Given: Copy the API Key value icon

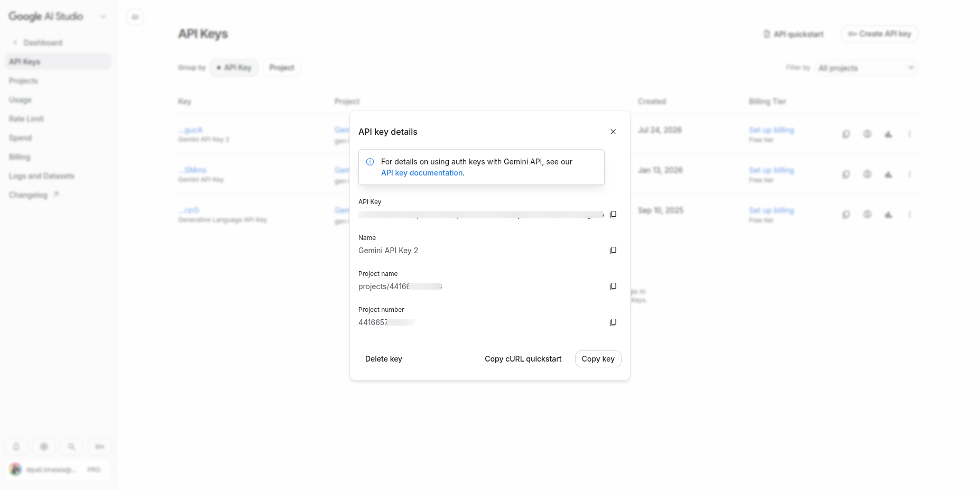Looking at the screenshot, I should point(613,215).
